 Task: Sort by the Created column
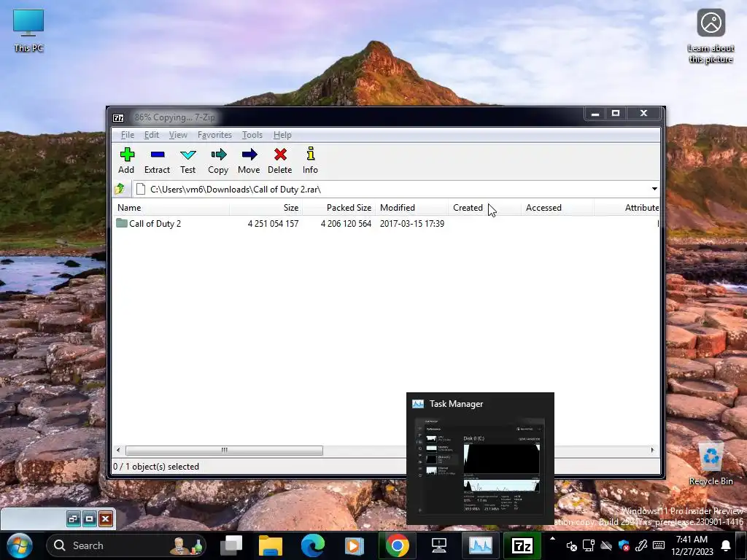point(484,208)
